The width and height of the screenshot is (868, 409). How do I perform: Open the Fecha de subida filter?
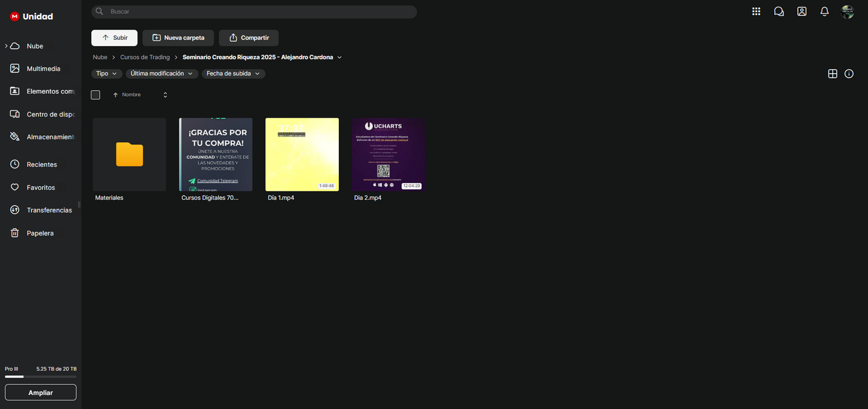tap(233, 74)
